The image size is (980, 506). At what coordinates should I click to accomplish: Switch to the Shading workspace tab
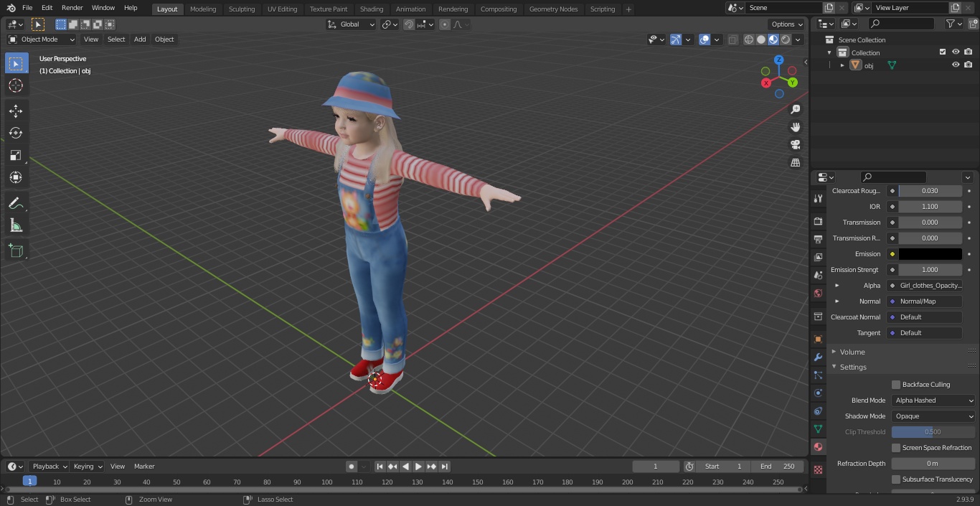point(372,9)
